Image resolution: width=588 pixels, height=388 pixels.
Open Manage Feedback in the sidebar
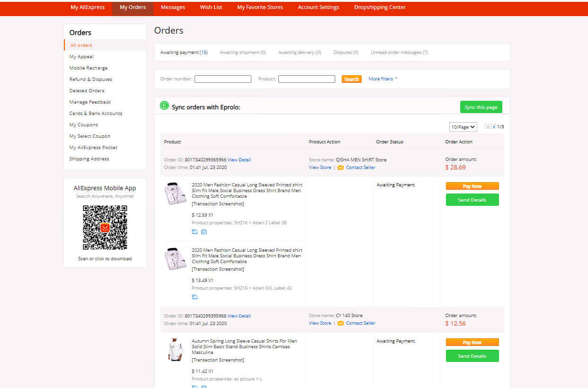click(x=90, y=102)
